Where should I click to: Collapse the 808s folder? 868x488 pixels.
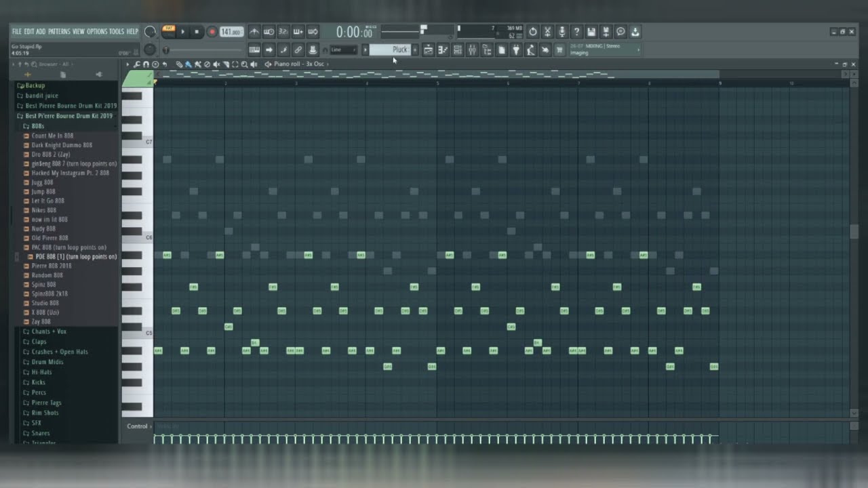click(x=38, y=126)
